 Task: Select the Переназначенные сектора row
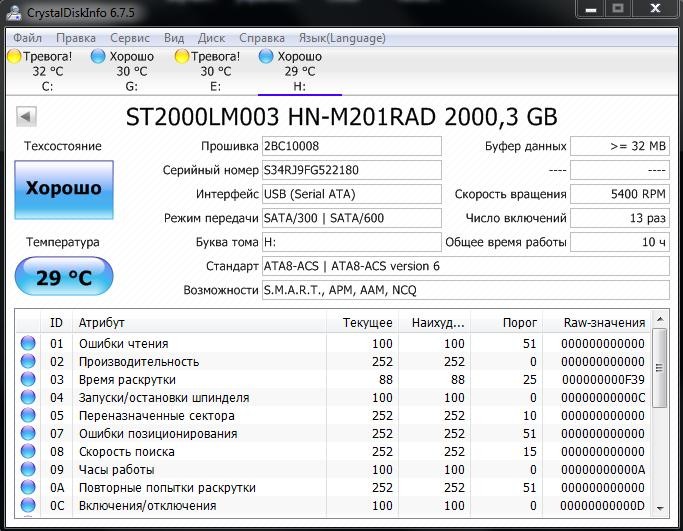click(333, 416)
